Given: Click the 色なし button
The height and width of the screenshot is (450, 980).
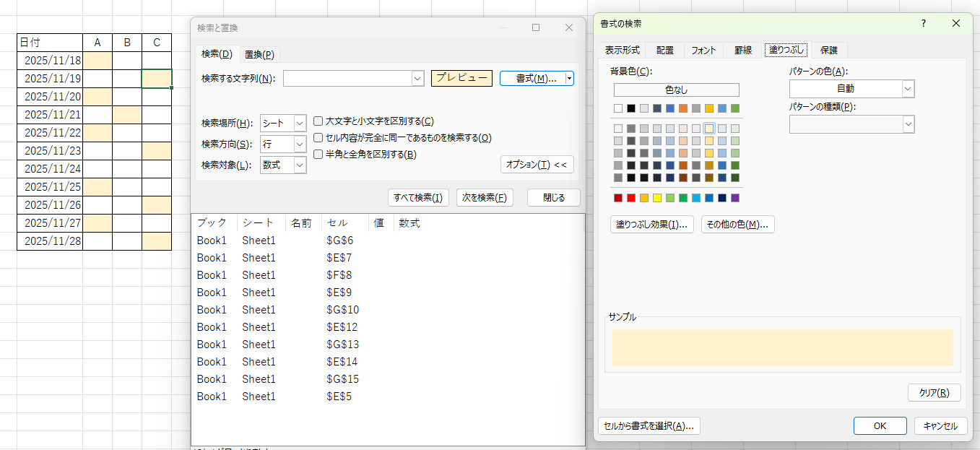Looking at the screenshot, I should pyautogui.click(x=676, y=90).
